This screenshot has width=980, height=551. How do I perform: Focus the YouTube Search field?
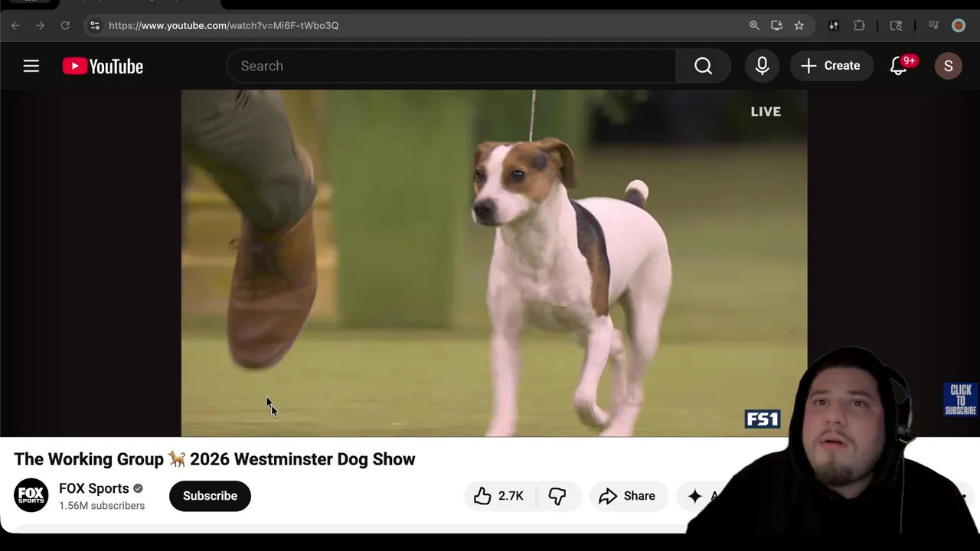coord(452,66)
